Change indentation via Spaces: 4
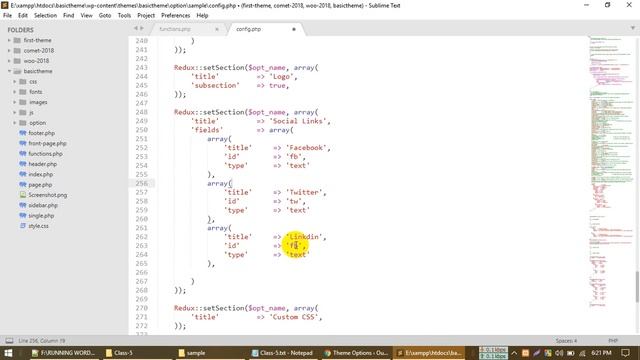Viewport: 640px width, 360px height. (566, 340)
